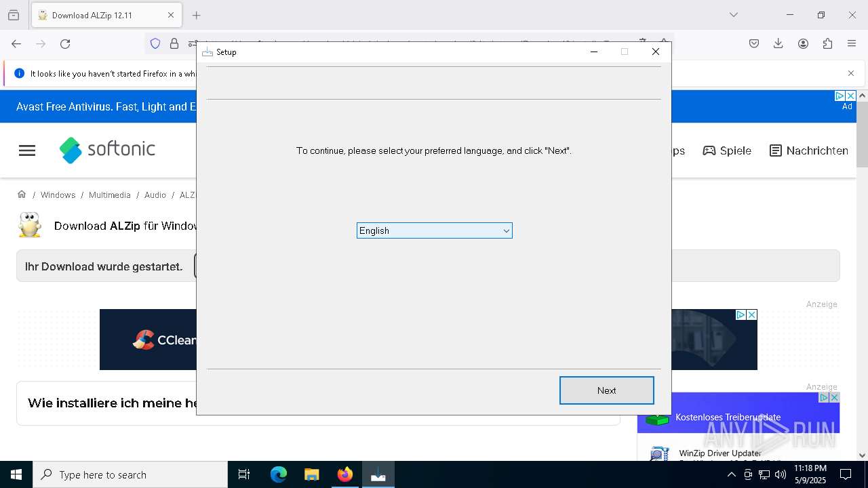Screen dimensions: 868x488
Task: Open Task View on the taskbar
Action: [244, 474]
